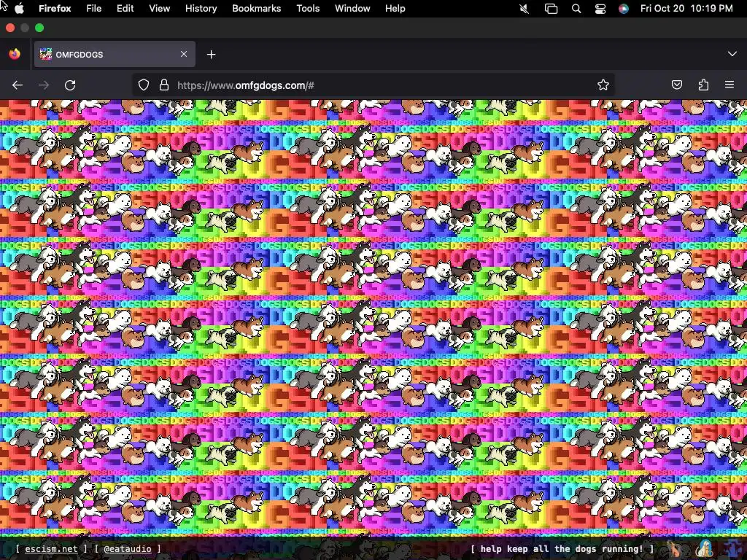Open the Help menu
The image size is (747, 560).
[x=395, y=9]
